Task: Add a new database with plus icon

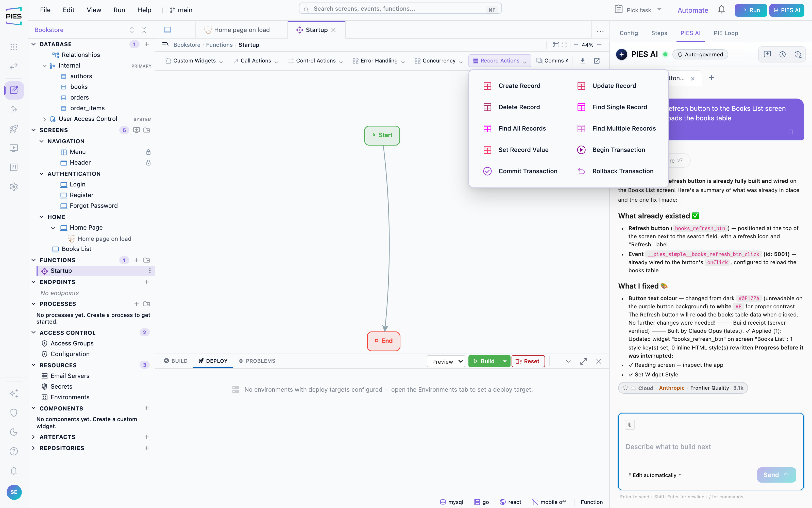Action: (147, 44)
